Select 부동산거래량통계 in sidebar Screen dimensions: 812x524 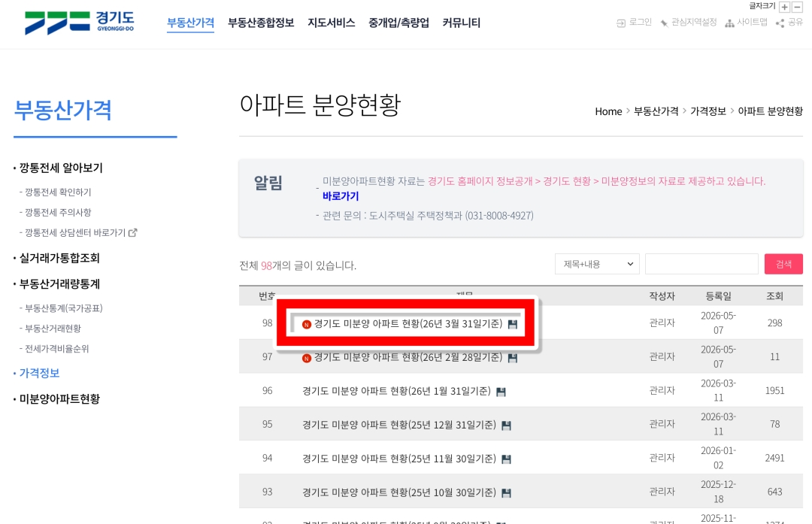(x=59, y=283)
